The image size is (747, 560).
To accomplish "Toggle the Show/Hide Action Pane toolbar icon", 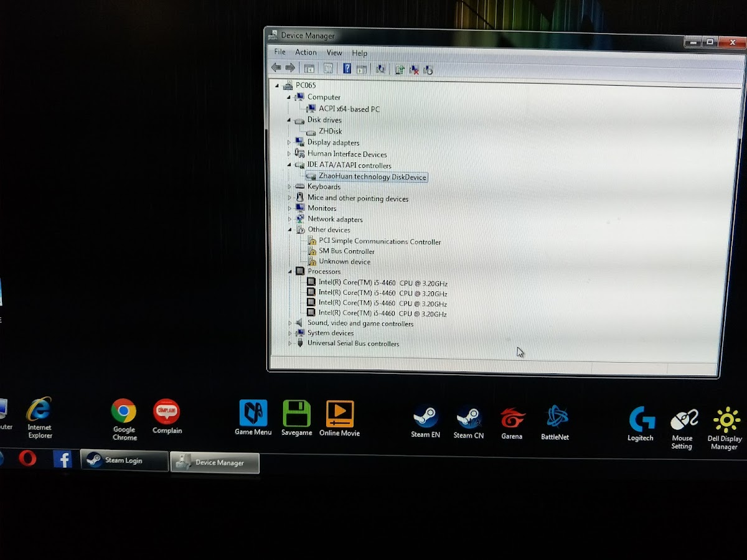I will coord(362,69).
